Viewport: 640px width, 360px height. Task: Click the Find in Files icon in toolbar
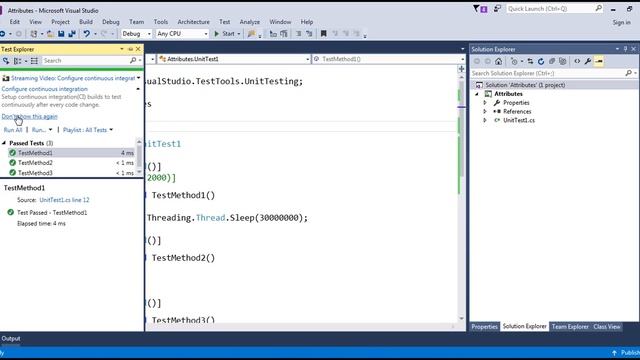click(x=251, y=34)
